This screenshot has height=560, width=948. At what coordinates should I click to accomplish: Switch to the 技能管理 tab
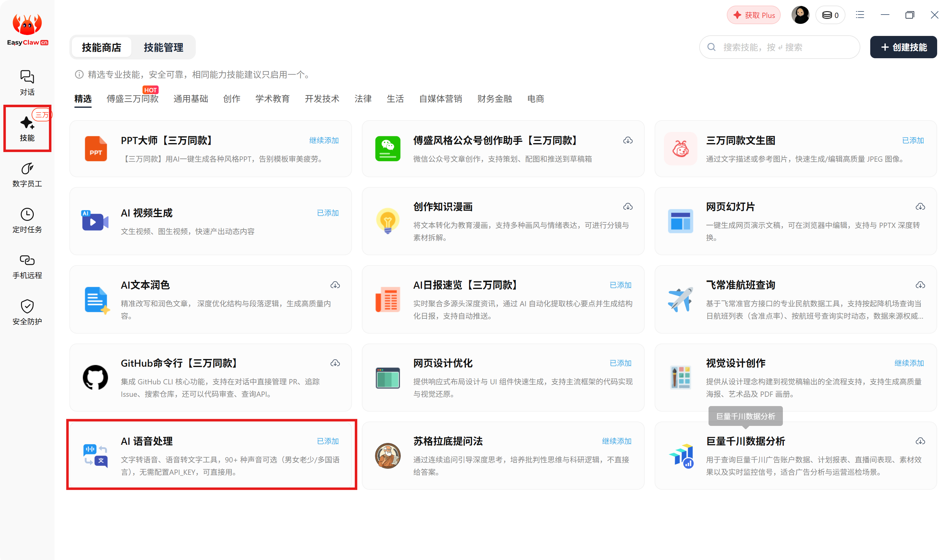tap(163, 48)
